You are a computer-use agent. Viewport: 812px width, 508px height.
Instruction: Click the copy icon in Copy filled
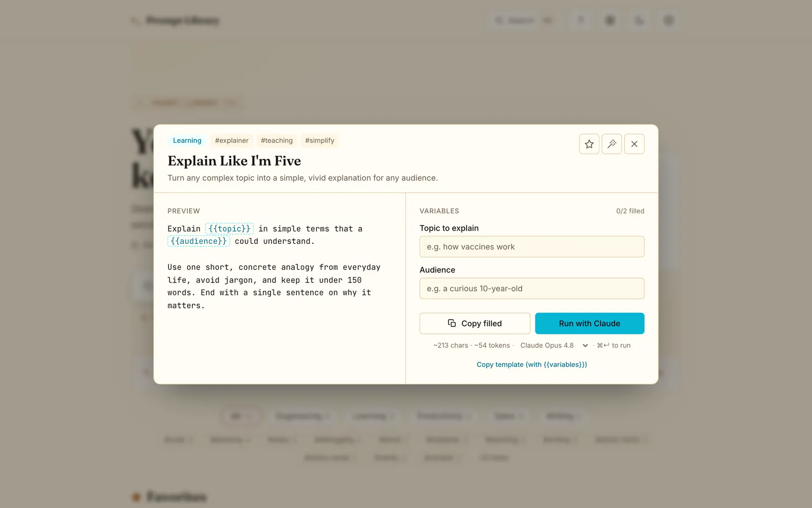click(x=452, y=323)
